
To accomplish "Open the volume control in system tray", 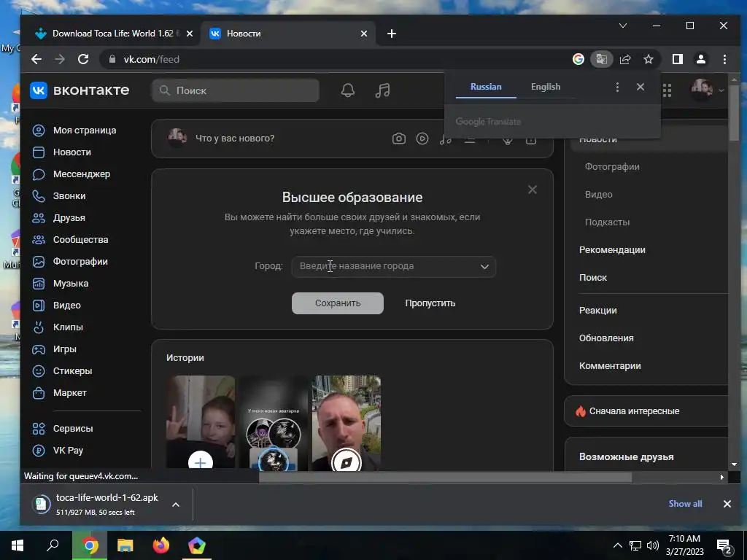I will [653, 545].
